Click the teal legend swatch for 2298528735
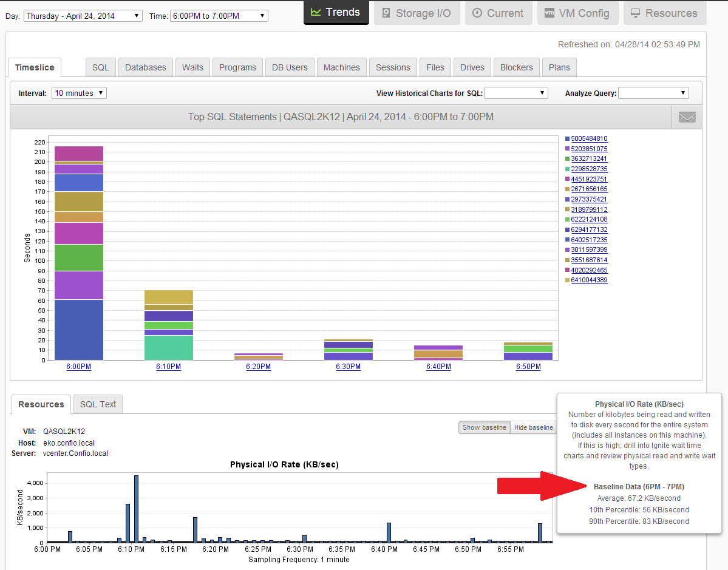 point(567,169)
